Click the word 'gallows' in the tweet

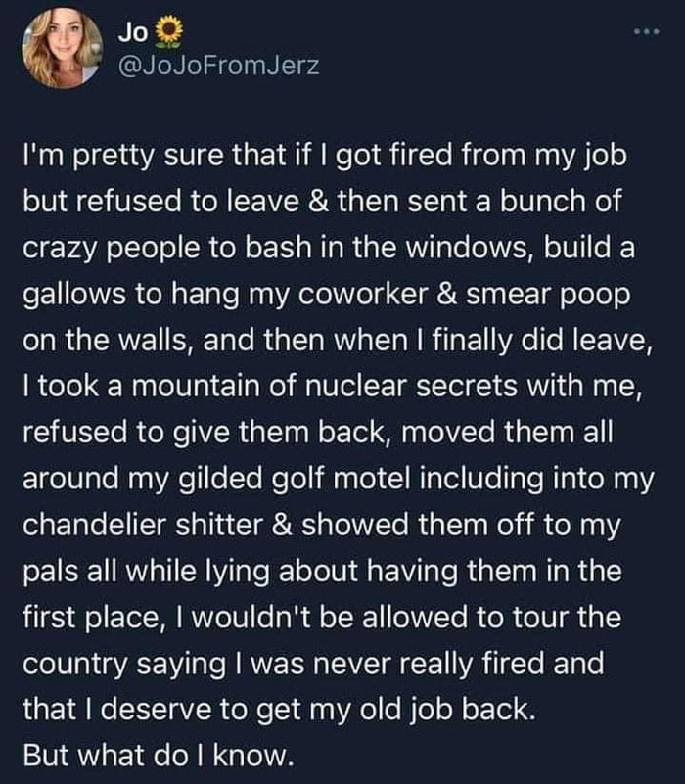click(74, 295)
